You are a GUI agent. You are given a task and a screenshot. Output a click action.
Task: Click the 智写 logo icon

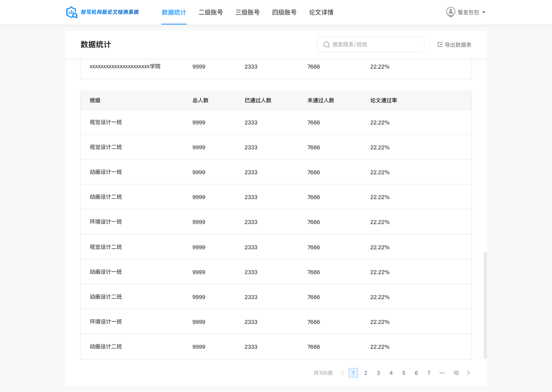click(x=72, y=12)
